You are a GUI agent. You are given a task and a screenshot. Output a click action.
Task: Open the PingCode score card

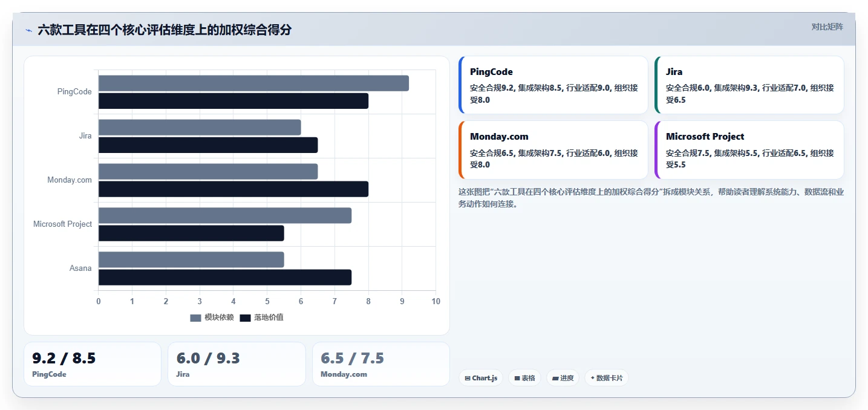pyautogui.click(x=553, y=85)
